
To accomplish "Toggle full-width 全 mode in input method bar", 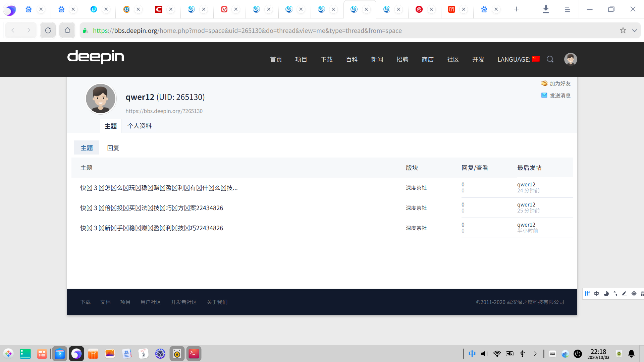I will [x=634, y=294].
